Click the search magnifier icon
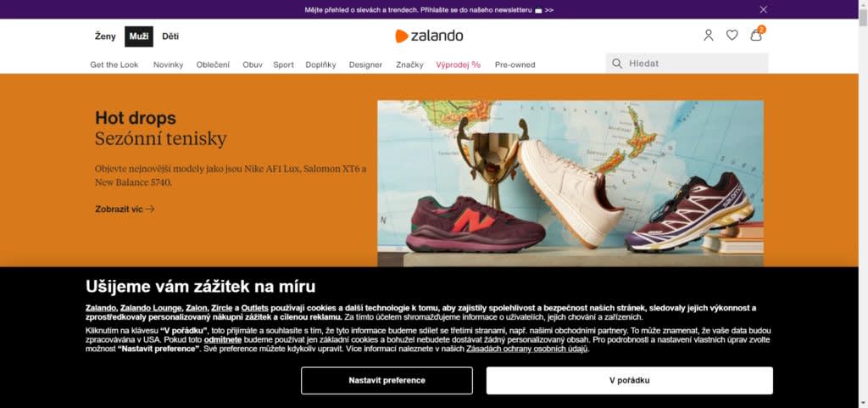Image resolution: width=868 pixels, height=408 pixels. coord(617,64)
